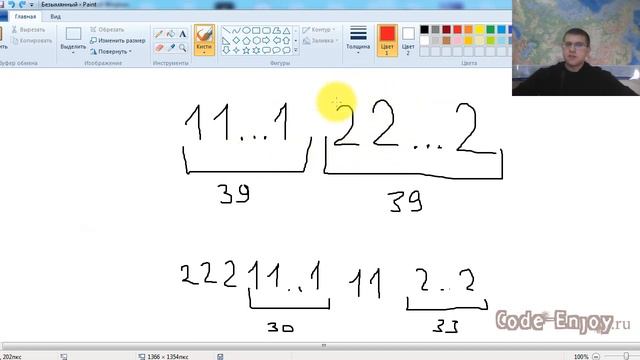The image size is (640, 360).
Task: Activate Цвет 1 color slot
Action: [x=387, y=40]
